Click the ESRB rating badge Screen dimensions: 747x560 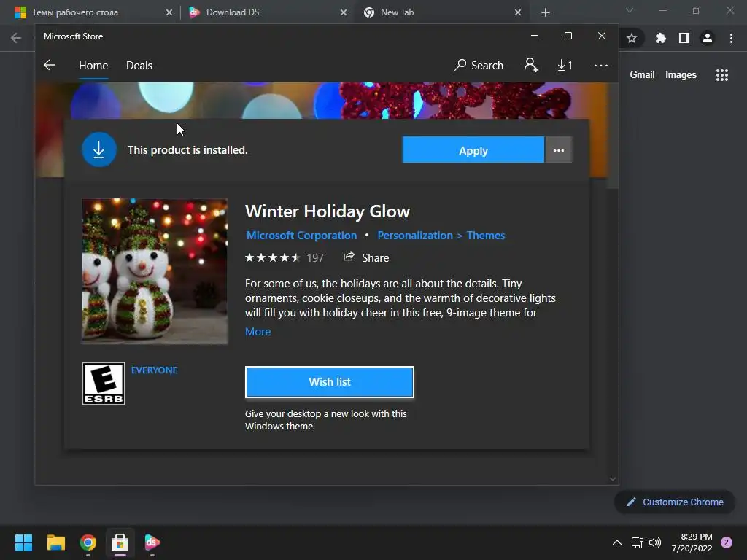(104, 384)
